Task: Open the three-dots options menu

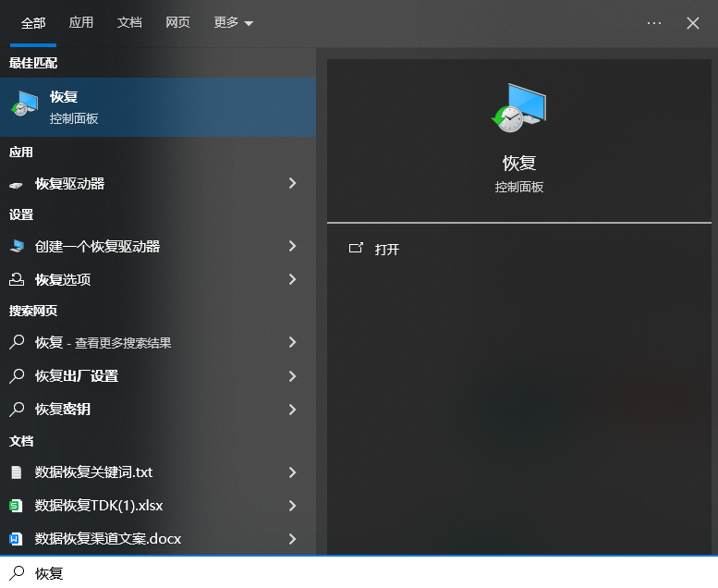Action: click(654, 23)
